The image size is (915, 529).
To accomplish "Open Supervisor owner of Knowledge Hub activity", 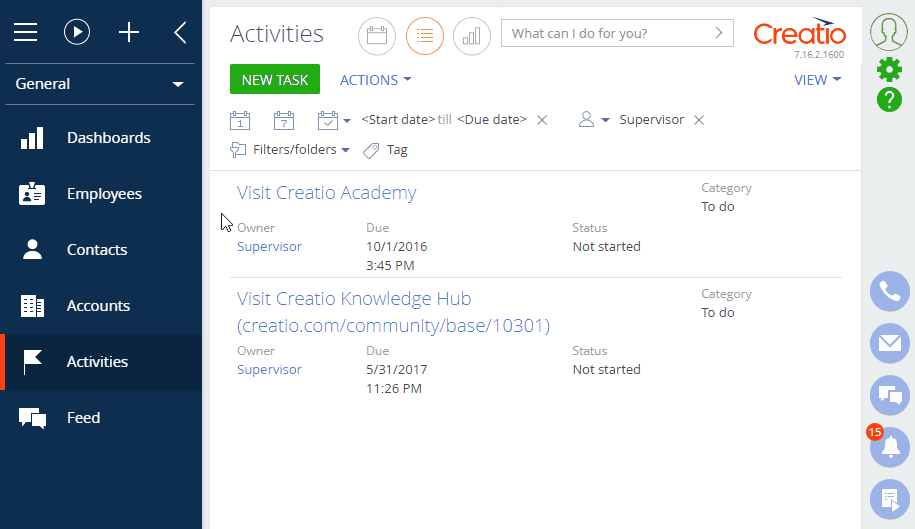I will pos(269,370).
